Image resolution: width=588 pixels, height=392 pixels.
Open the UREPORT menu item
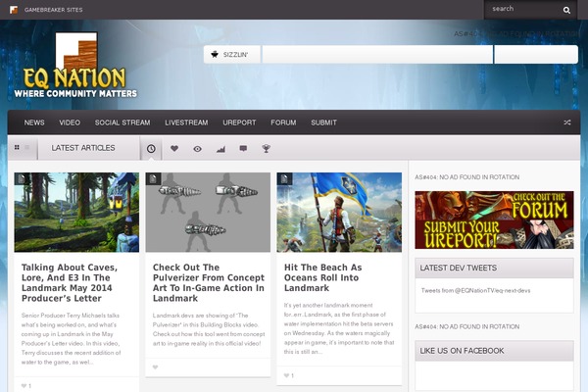point(239,122)
